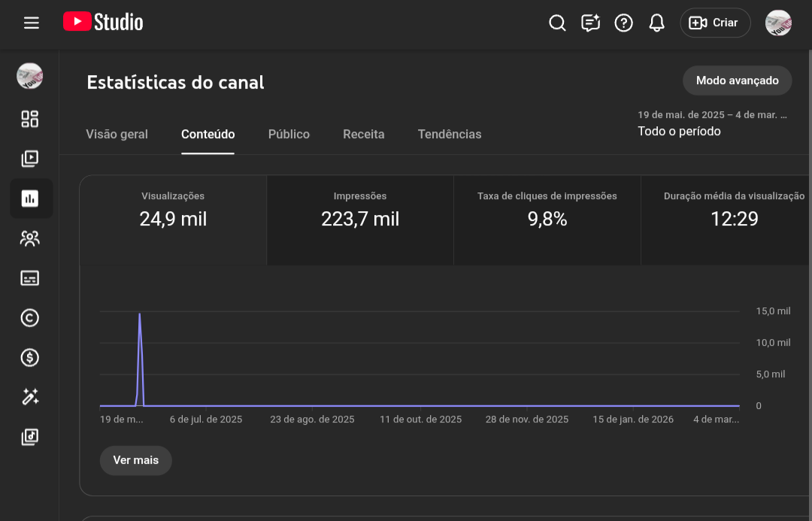Click the Criar button
This screenshot has width=812, height=521.
point(715,23)
